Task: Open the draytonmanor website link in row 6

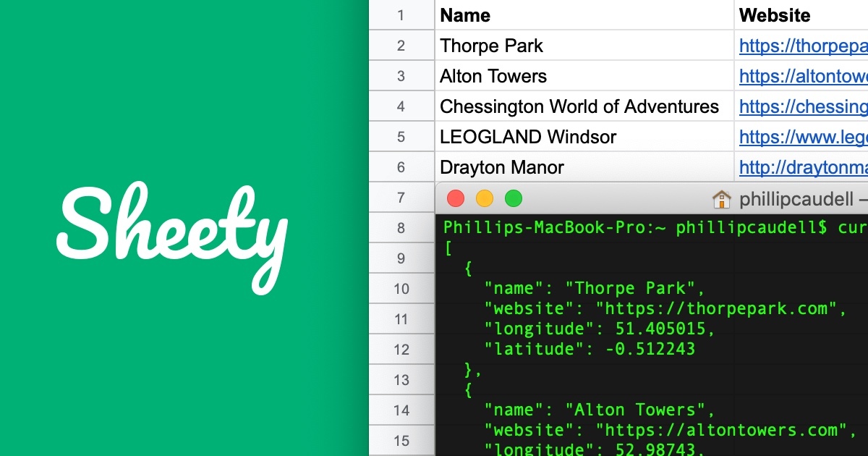Action: [x=804, y=167]
